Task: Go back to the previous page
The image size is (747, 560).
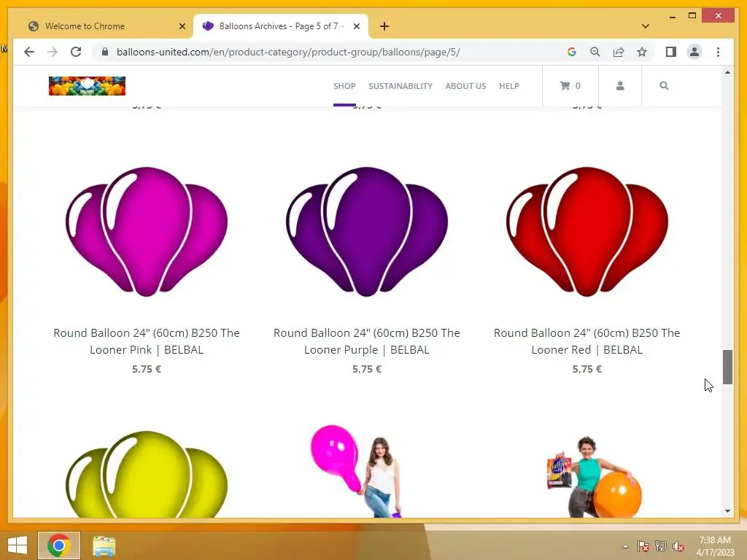Action: pos(29,52)
